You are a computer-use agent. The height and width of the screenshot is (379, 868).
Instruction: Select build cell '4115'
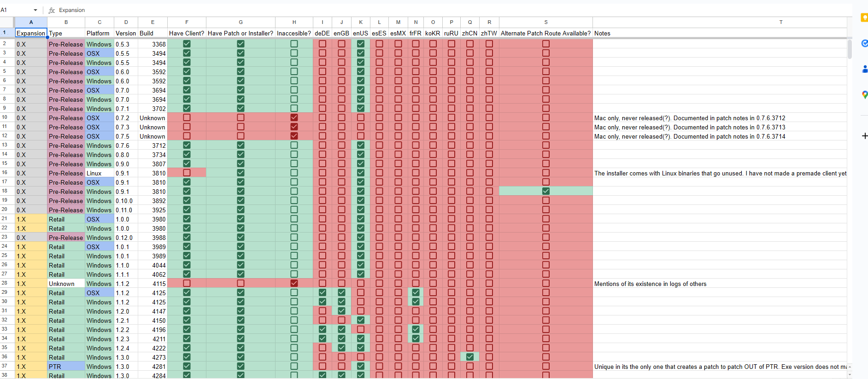pyautogui.click(x=152, y=283)
